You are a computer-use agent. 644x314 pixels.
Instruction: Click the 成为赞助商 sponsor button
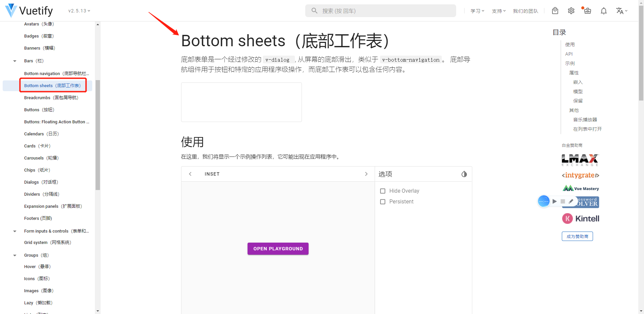coord(577,236)
